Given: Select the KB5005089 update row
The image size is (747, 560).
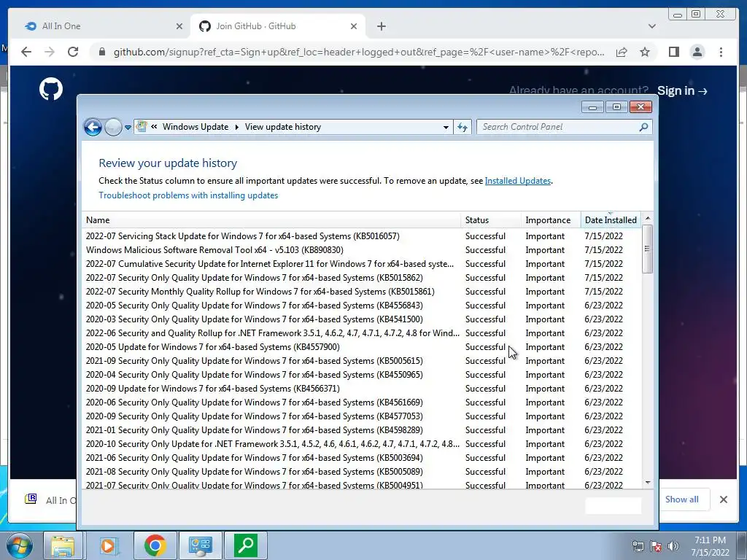Looking at the screenshot, I should click(361, 472).
